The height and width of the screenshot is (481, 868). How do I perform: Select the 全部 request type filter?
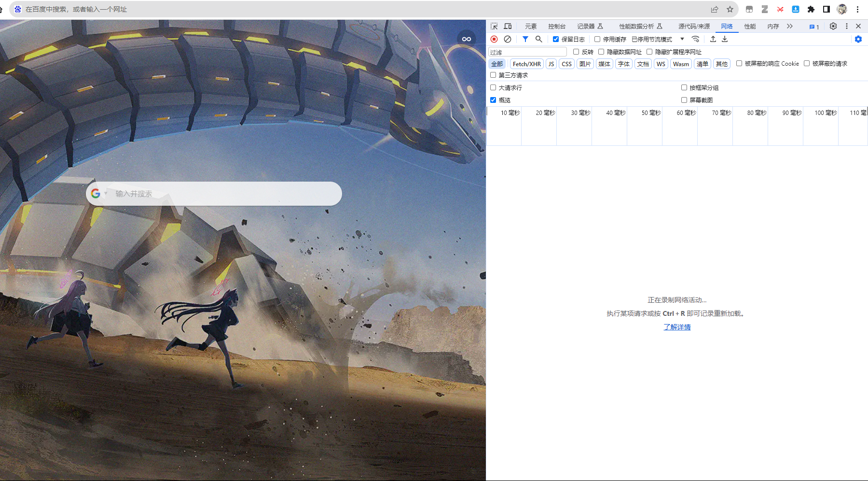[x=497, y=64]
